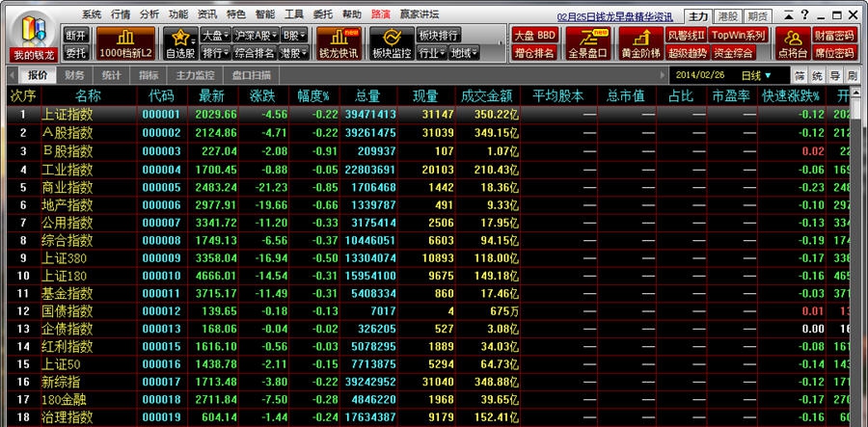Select the 上证指数 row name
Viewport: 868px width, 427px height.
tap(67, 115)
